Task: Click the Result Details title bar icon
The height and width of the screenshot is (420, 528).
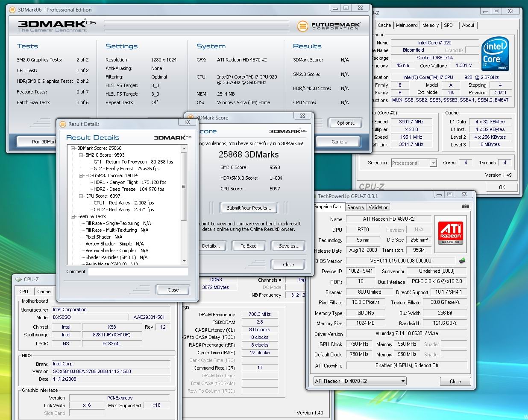Action: (62, 124)
